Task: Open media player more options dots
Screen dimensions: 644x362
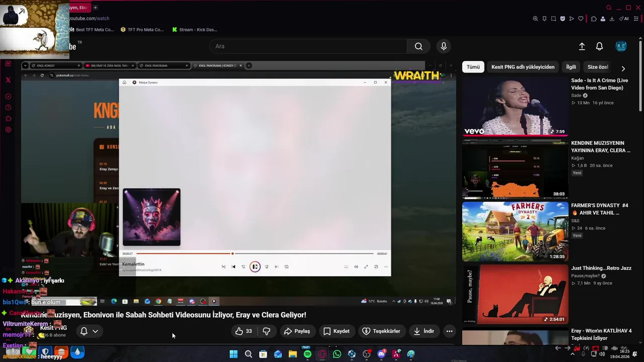Action: [386, 267]
